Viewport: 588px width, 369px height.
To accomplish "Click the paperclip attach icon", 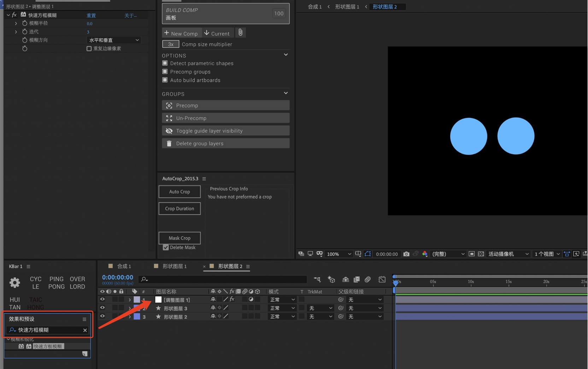I will [x=240, y=33].
